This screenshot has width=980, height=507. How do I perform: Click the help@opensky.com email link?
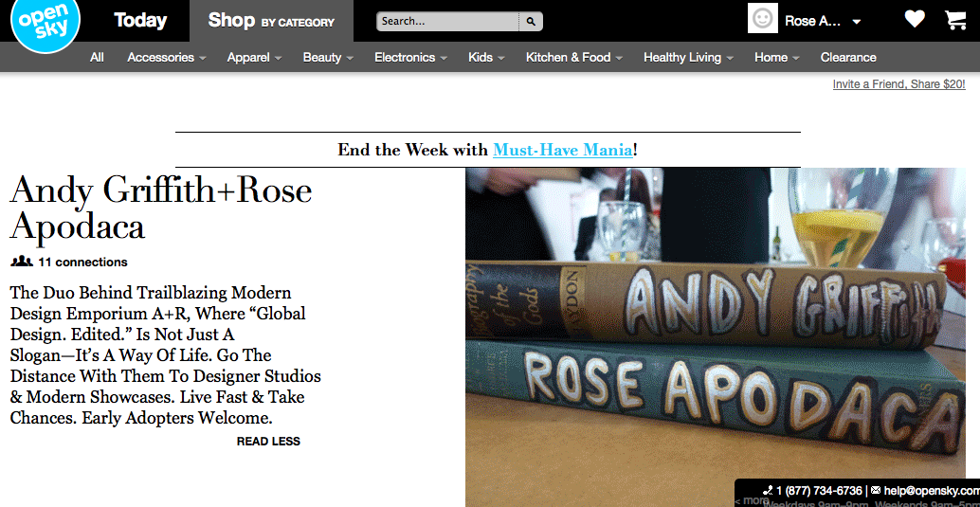932,491
